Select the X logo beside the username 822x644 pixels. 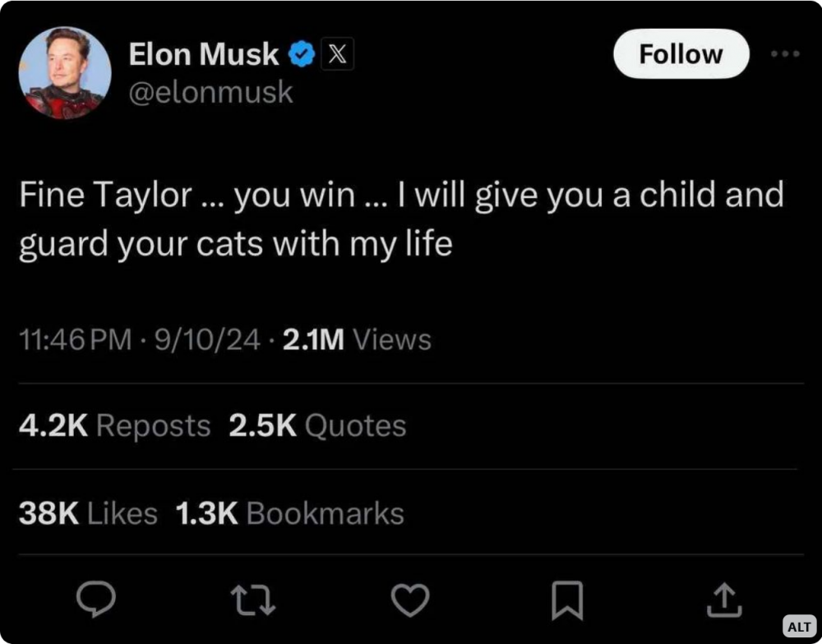(x=337, y=53)
